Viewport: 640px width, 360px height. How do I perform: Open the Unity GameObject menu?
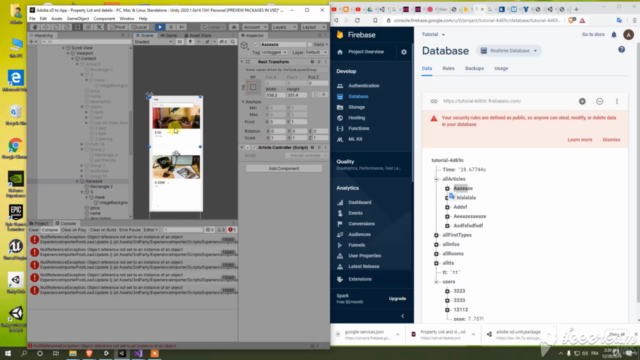[x=78, y=18]
